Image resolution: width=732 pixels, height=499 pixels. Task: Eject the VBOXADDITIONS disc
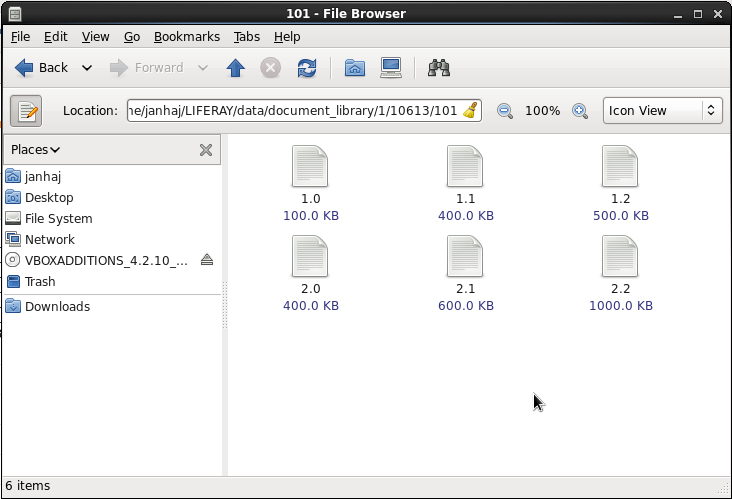(207, 260)
